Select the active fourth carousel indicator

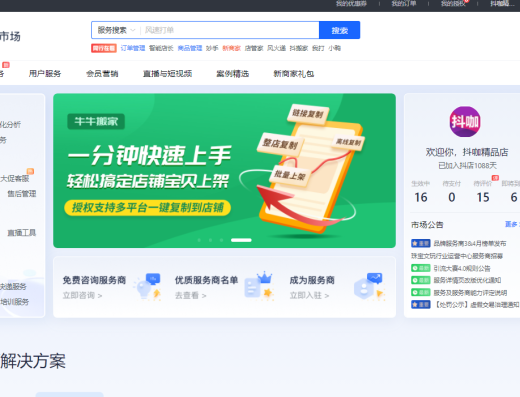point(241,240)
